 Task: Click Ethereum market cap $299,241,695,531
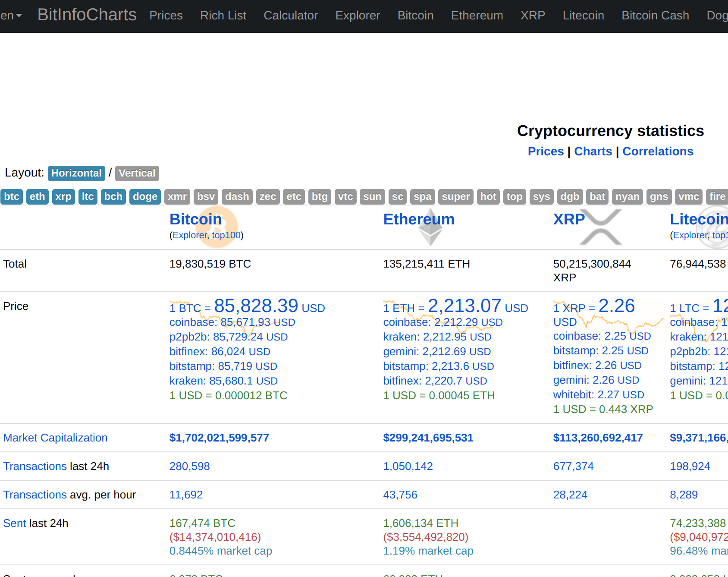(x=428, y=438)
